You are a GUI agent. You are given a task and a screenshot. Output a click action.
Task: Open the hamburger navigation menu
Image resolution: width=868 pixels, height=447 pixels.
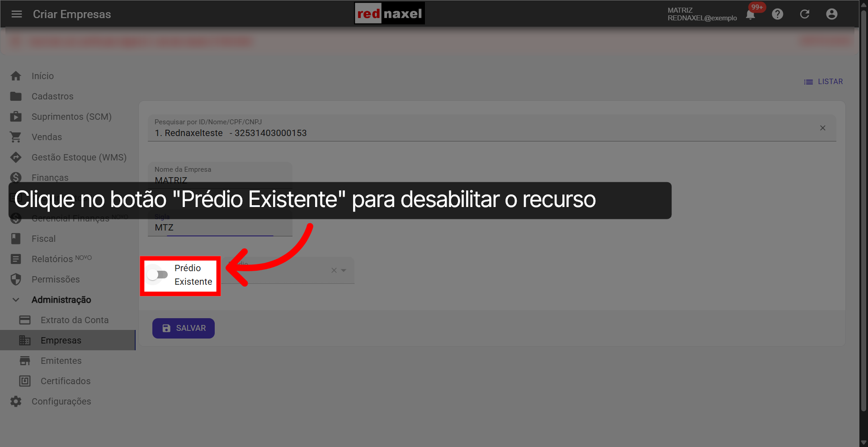tap(17, 14)
